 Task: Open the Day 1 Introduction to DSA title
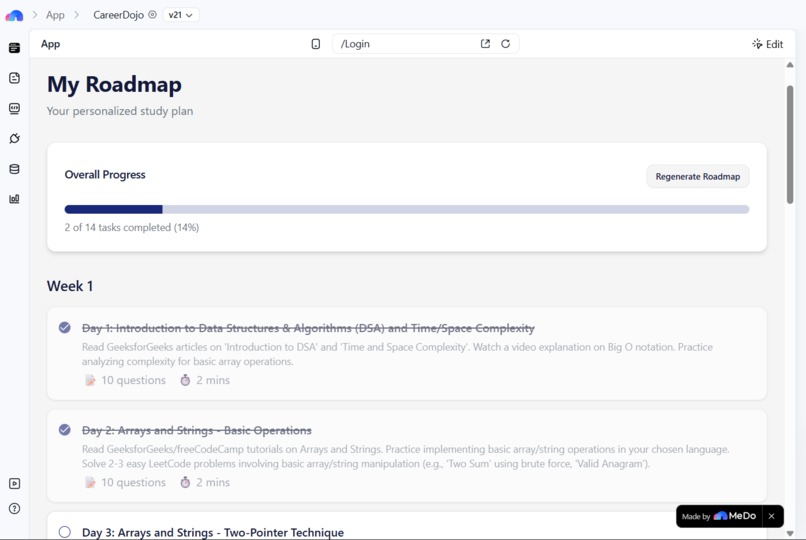tap(308, 328)
